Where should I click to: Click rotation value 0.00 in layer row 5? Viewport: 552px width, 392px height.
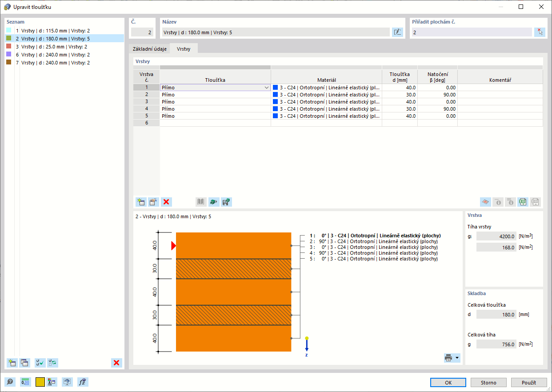437,116
